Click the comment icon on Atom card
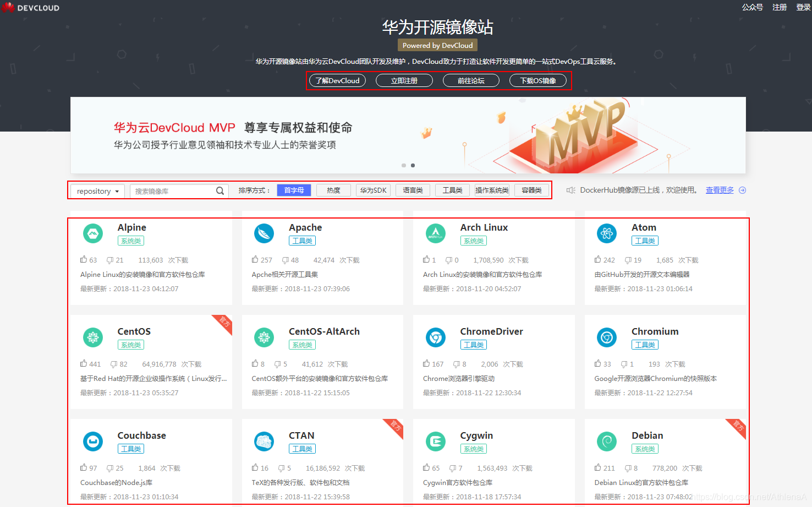This screenshot has width=812, height=507. pyautogui.click(x=628, y=260)
